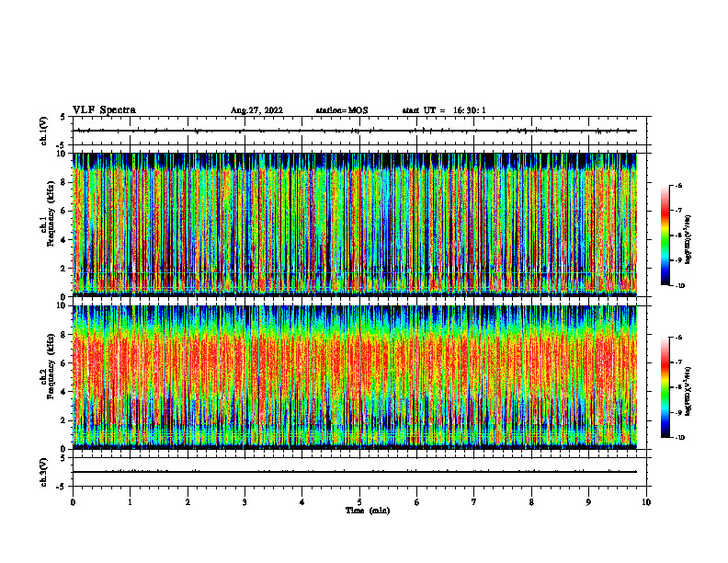Click the date text "Aug.27, 2022"
The height and width of the screenshot is (563, 728).
(x=256, y=110)
